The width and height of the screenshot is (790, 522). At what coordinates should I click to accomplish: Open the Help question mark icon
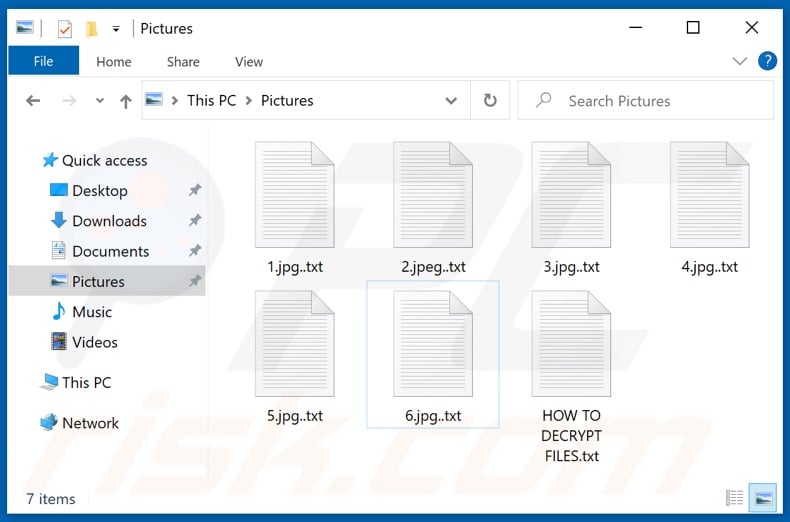pyautogui.click(x=767, y=61)
